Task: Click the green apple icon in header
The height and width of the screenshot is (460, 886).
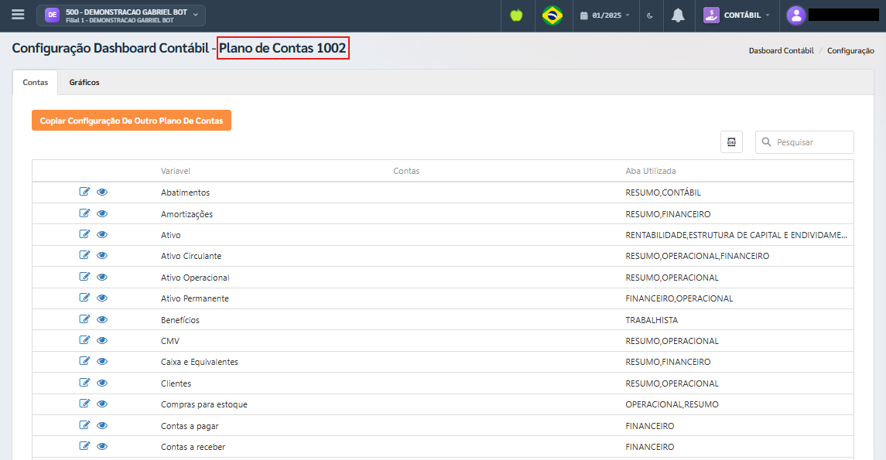Action: [516, 15]
